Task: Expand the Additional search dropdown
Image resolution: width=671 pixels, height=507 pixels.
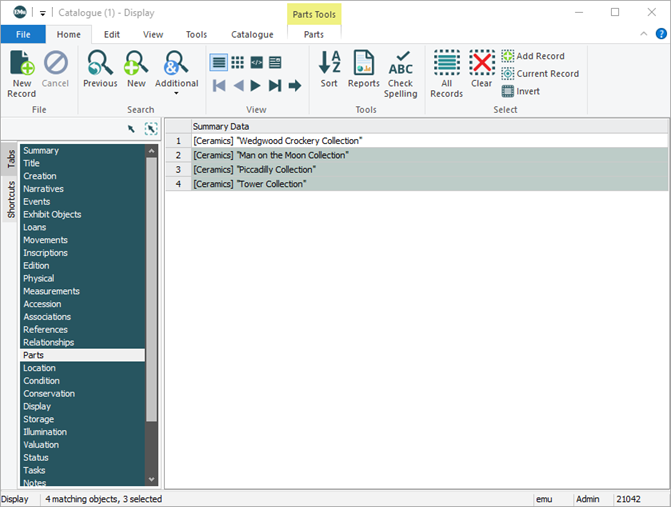Action: [x=176, y=94]
